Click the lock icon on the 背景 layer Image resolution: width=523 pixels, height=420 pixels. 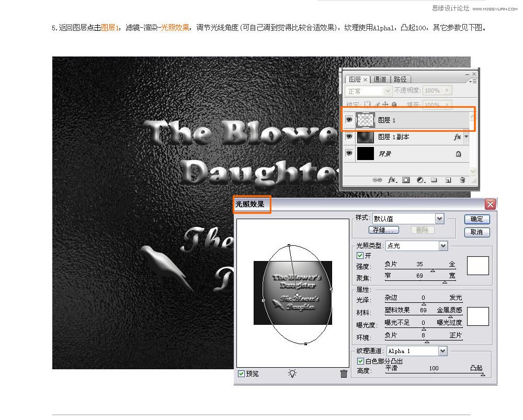[x=458, y=154]
